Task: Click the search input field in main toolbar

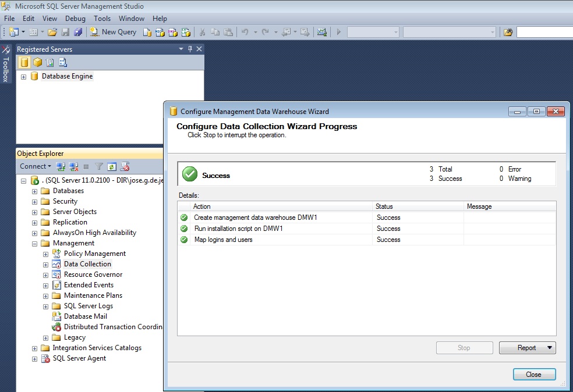Action: click(544, 32)
